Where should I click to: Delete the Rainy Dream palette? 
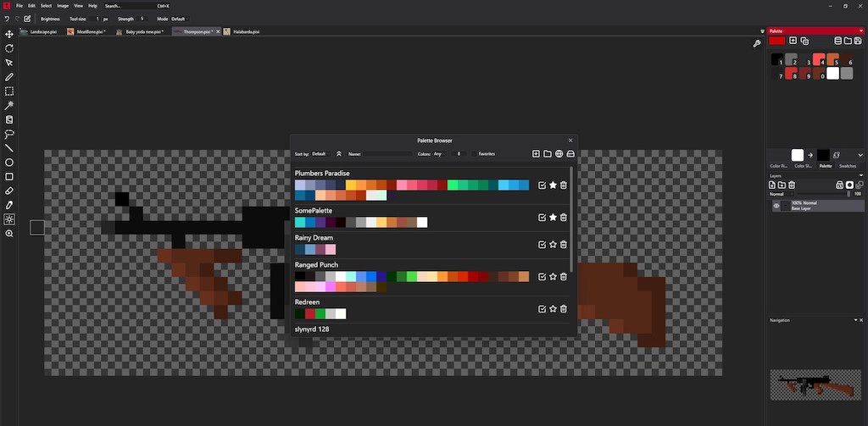point(564,245)
